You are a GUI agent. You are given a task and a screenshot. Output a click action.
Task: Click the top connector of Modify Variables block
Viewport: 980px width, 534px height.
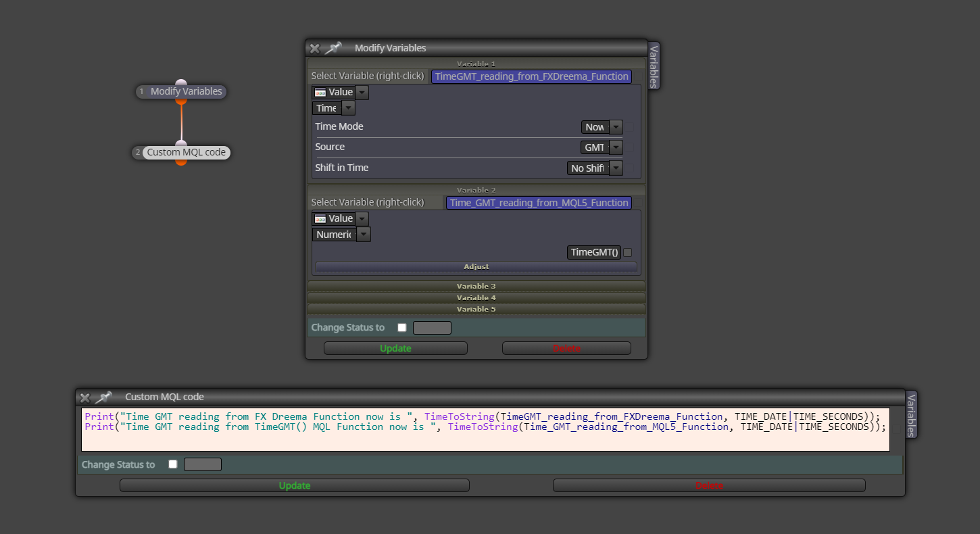click(180, 83)
